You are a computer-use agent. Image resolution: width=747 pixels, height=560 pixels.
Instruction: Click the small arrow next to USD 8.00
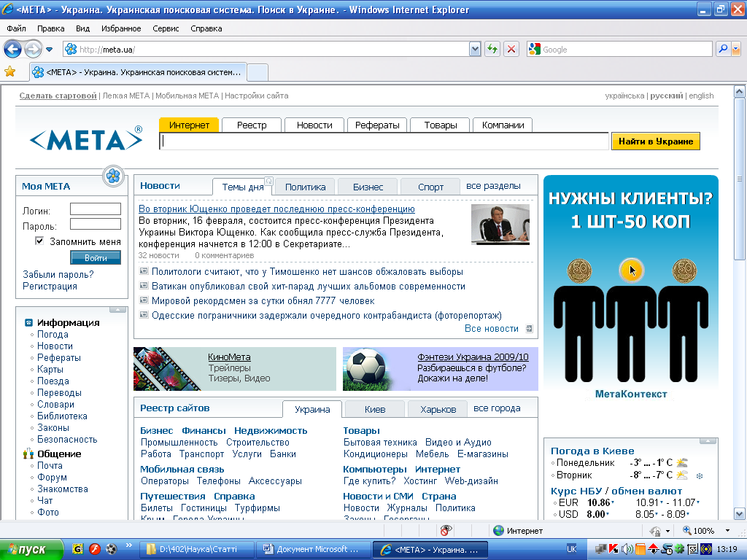click(608, 514)
